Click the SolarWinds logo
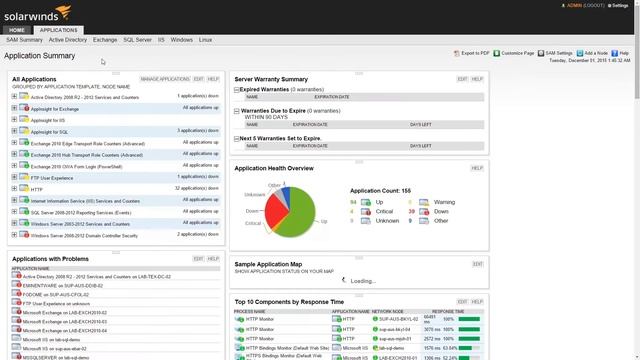 click(38, 13)
